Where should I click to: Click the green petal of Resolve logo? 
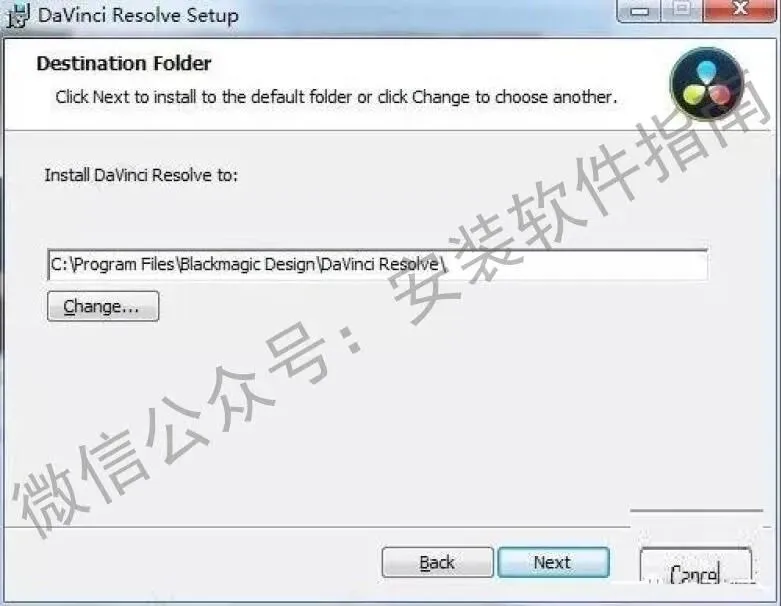click(694, 94)
